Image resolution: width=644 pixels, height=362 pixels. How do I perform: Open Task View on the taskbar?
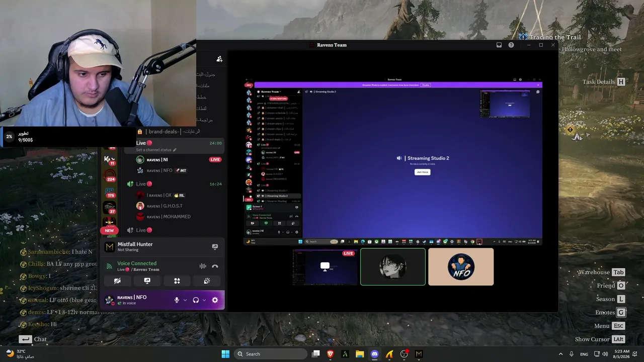point(316,354)
